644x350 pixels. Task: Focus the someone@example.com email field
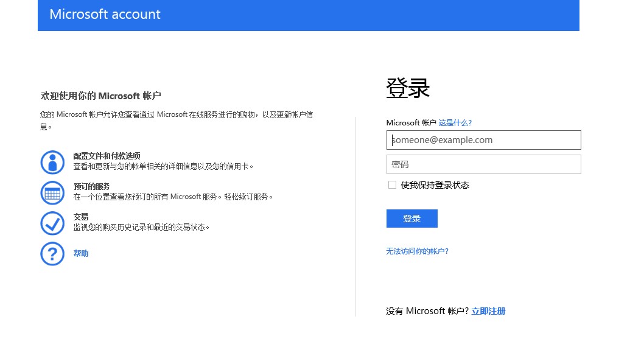click(483, 140)
